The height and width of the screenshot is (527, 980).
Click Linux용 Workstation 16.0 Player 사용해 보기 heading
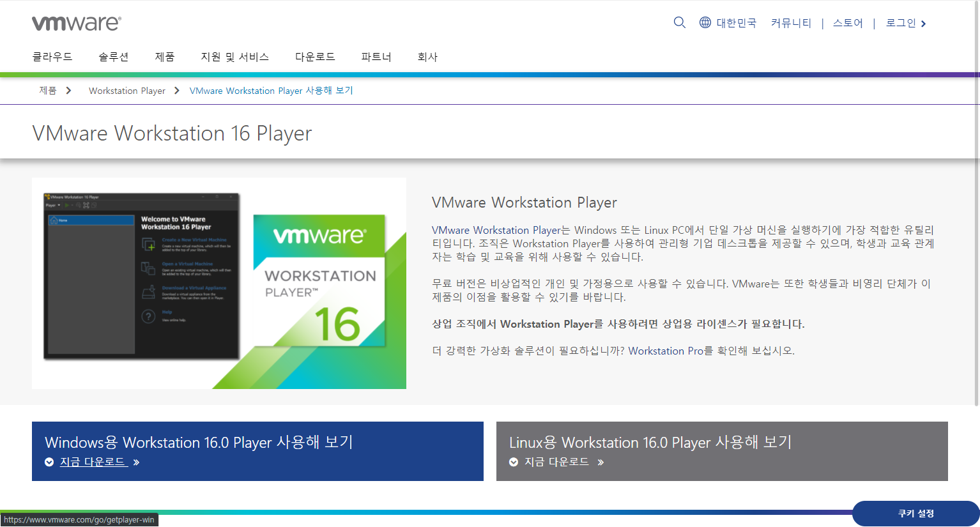pos(650,442)
